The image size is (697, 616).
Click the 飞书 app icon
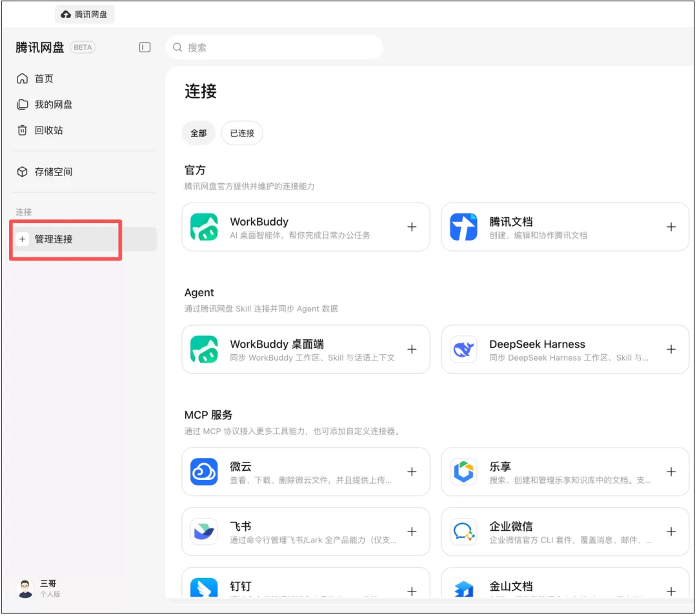[204, 532]
